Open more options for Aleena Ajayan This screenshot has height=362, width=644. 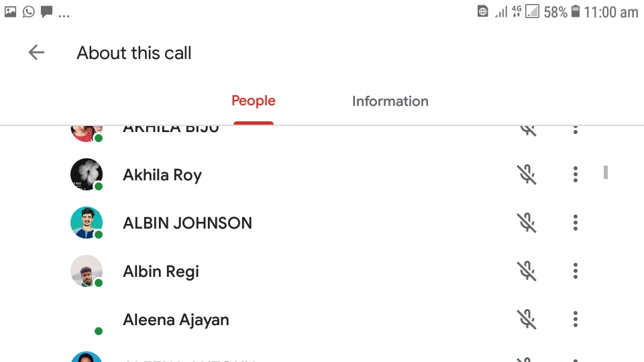point(576,320)
